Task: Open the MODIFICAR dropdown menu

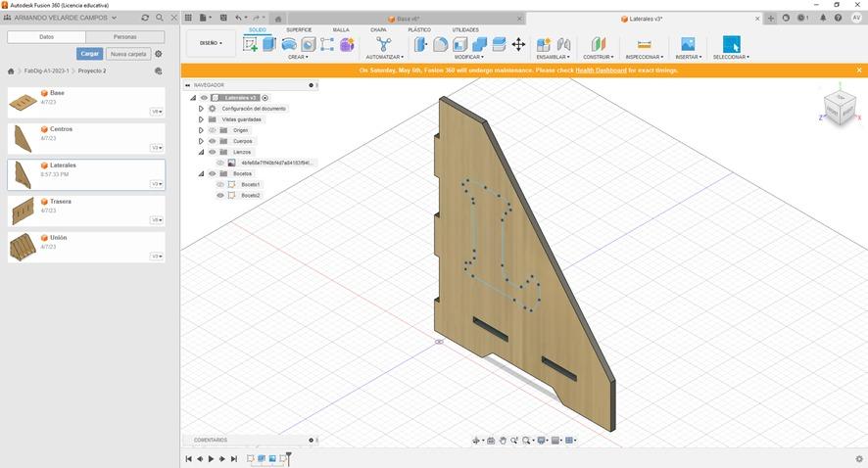Action: coord(469,57)
